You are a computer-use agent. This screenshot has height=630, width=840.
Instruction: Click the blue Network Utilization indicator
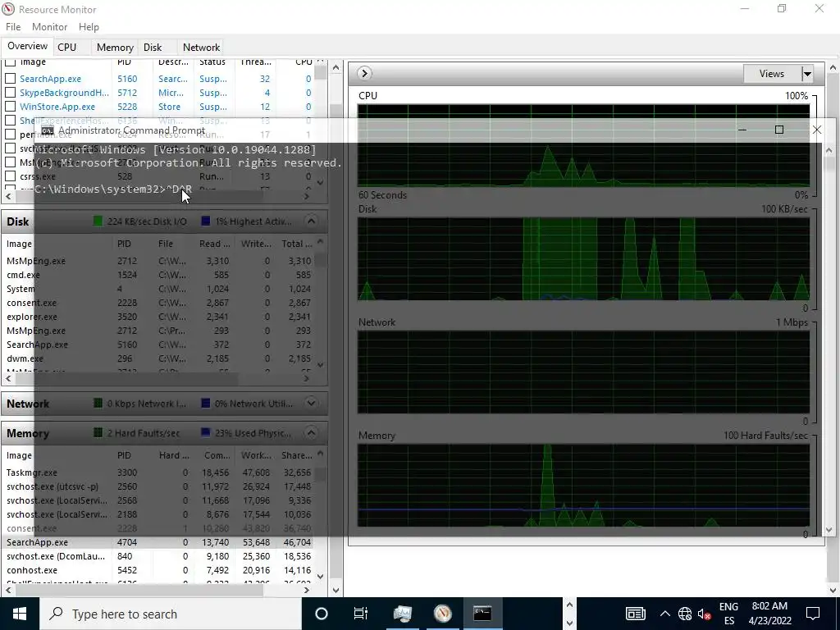[x=205, y=403]
